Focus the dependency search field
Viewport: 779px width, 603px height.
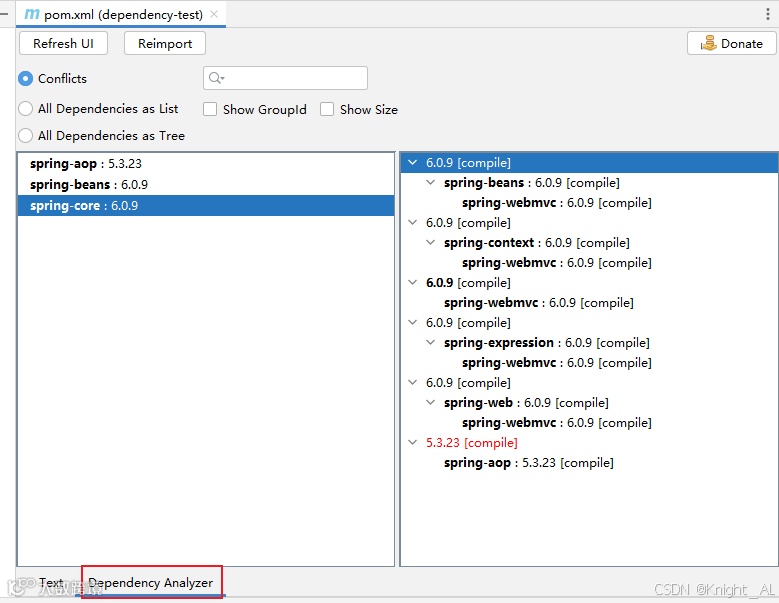tap(285, 78)
